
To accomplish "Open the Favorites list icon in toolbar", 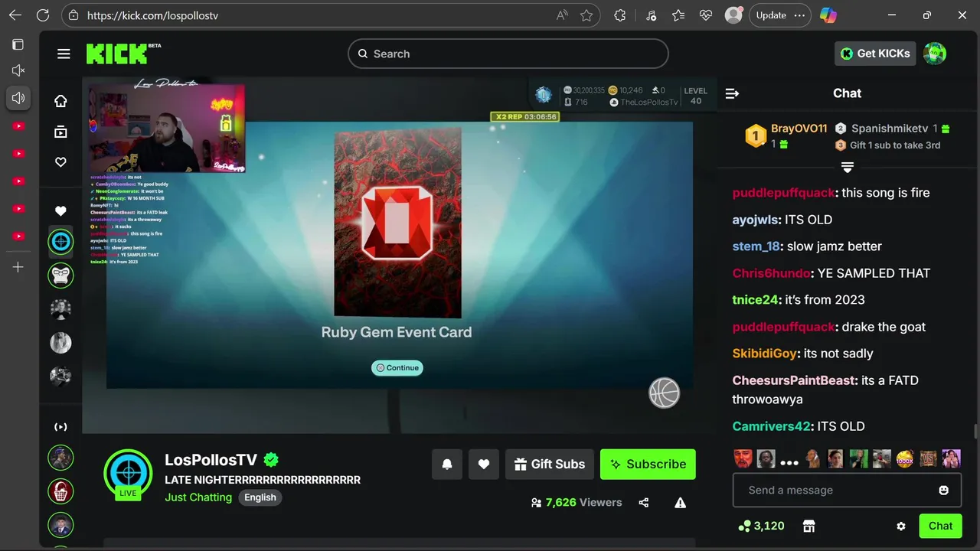I will [678, 15].
